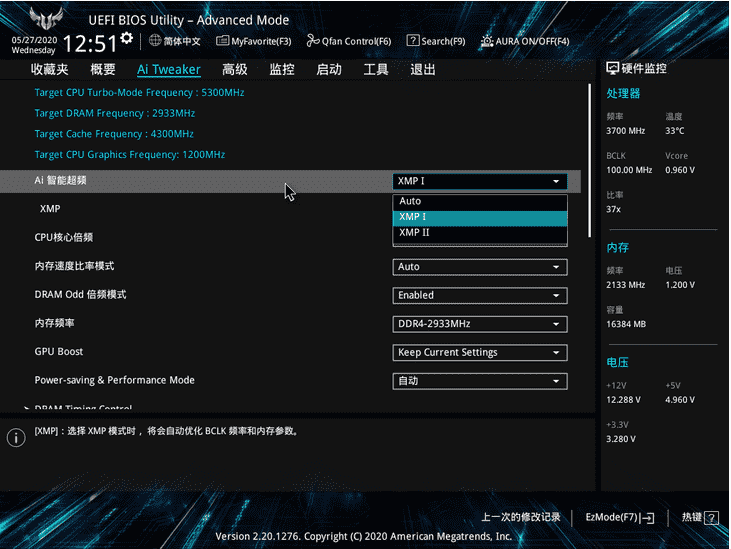Click the EzMode arrow icon
This screenshot has width=731, height=549.
[647, 518]
